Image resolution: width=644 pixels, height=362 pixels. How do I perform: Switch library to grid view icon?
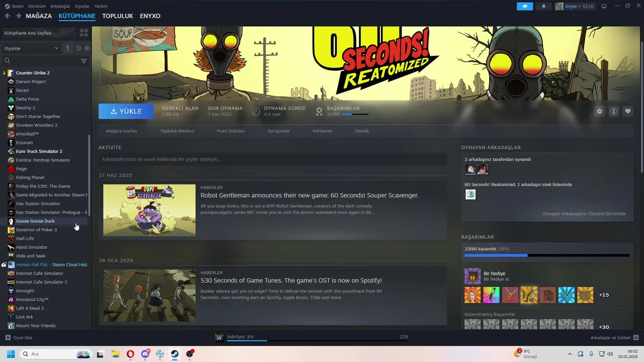point(84,33)
